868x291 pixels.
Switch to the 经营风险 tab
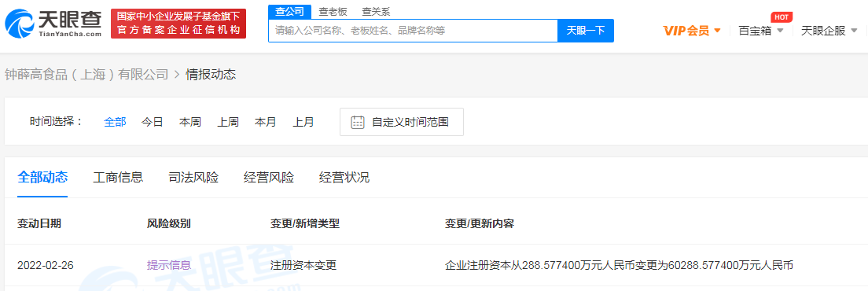pos(269,178)
